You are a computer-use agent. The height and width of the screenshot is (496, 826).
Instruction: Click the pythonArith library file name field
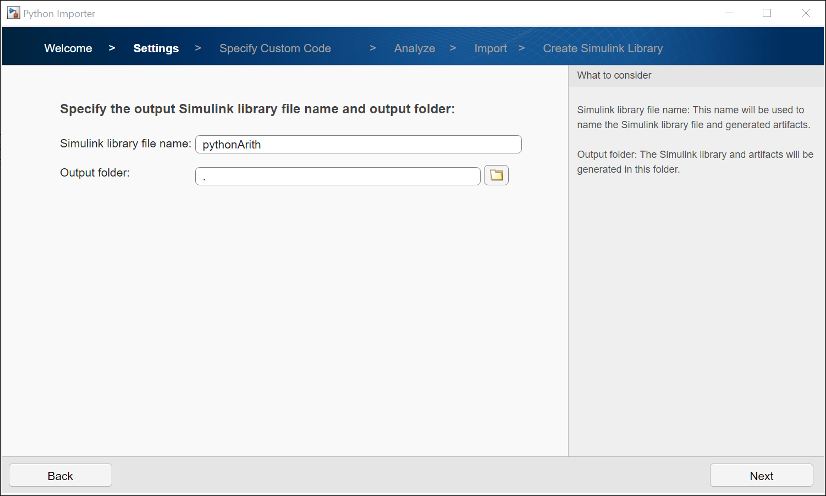coord(358,144)
